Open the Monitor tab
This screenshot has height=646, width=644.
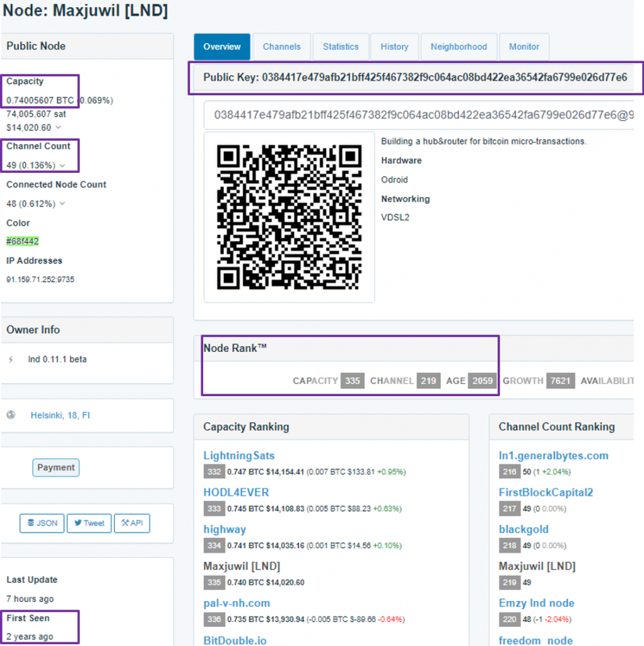[524, 47]
